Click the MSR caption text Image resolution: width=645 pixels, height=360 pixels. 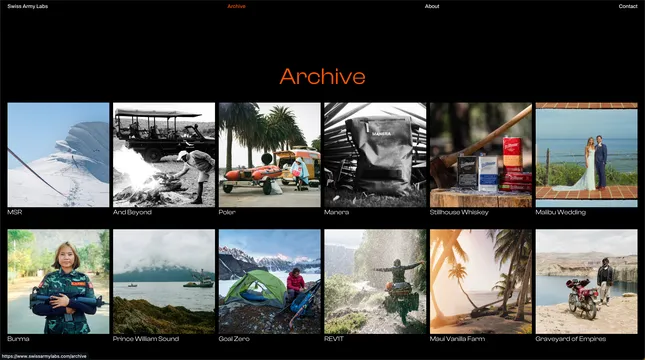click(15, 212)
